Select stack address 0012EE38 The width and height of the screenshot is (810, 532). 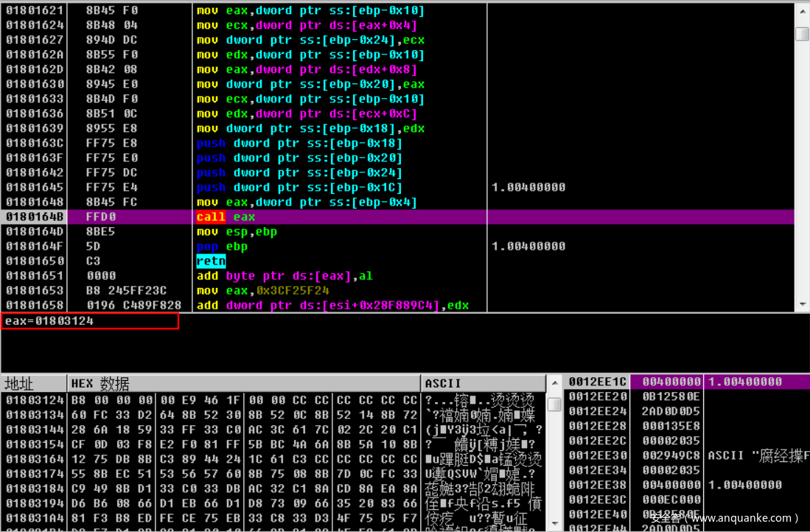[597, 485]
